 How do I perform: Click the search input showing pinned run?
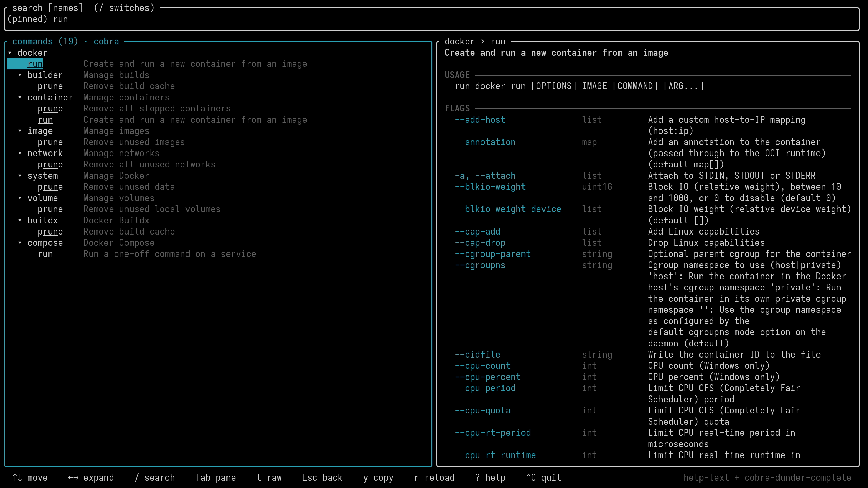point(432,19)
